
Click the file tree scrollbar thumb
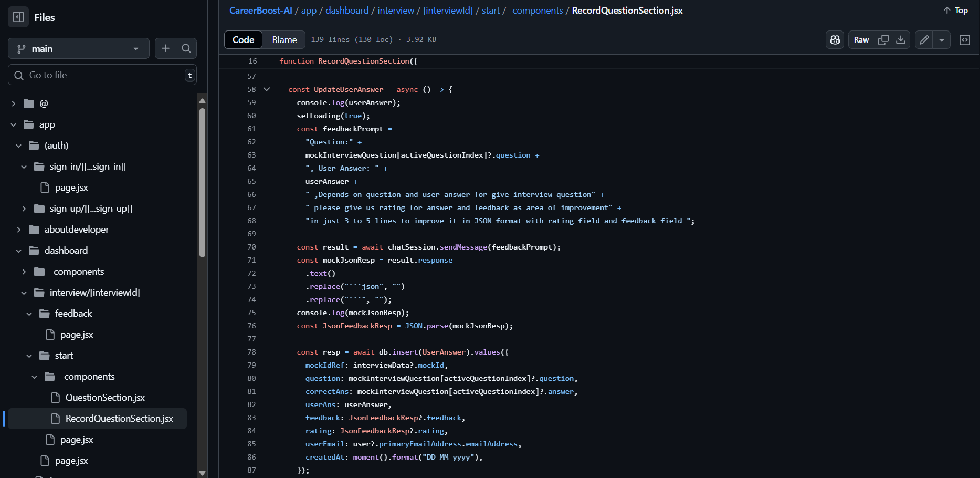pyautogui.click(x=202, y=182)
